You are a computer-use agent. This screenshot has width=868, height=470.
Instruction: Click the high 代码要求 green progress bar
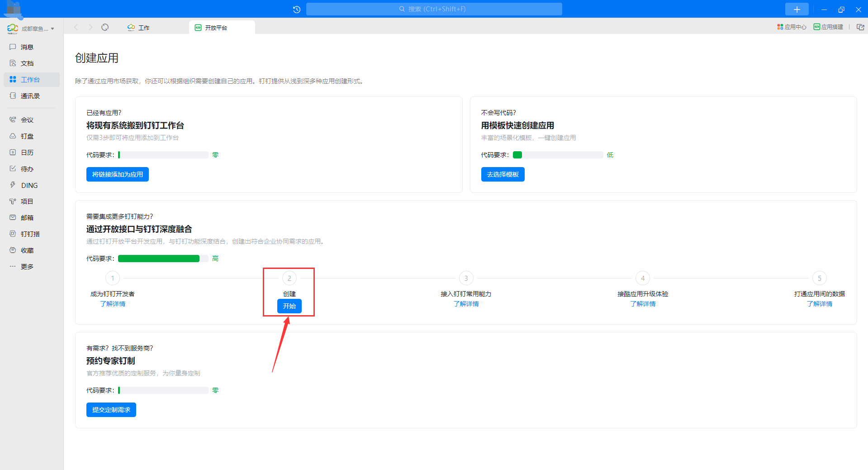coord(163,259)
